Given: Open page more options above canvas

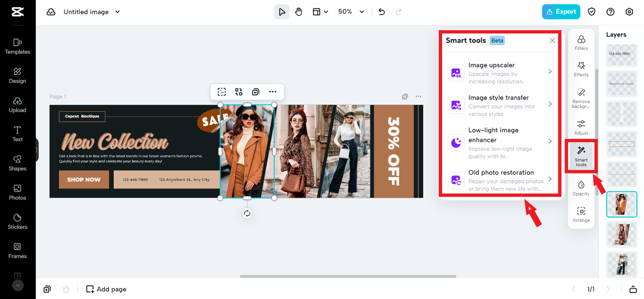Looking at the screenshot, I should click(418, 96).
